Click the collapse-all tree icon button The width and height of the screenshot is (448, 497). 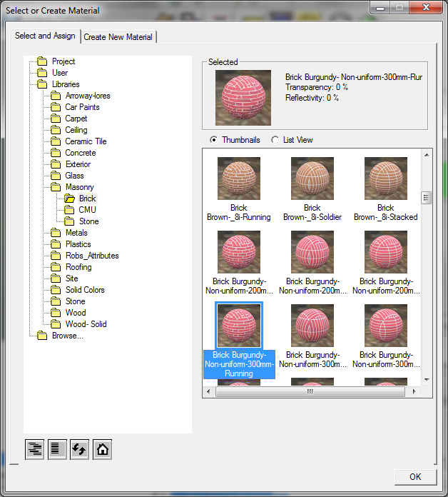[57, 449]
